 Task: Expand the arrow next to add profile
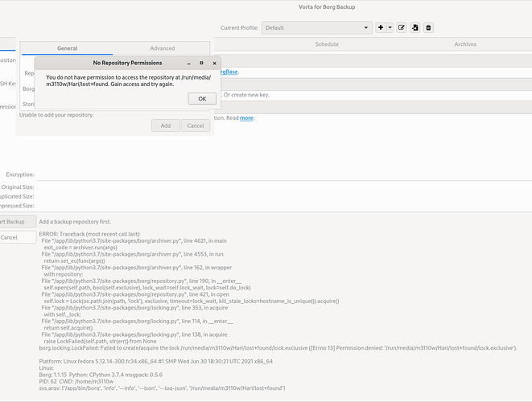tap(390, 28)
